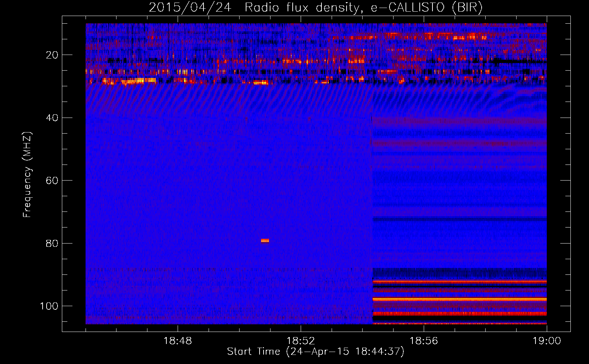Viewport: 589px width, 364px height.
Task: Click the 18:48 time tick label
Action: tap(178, 341)
